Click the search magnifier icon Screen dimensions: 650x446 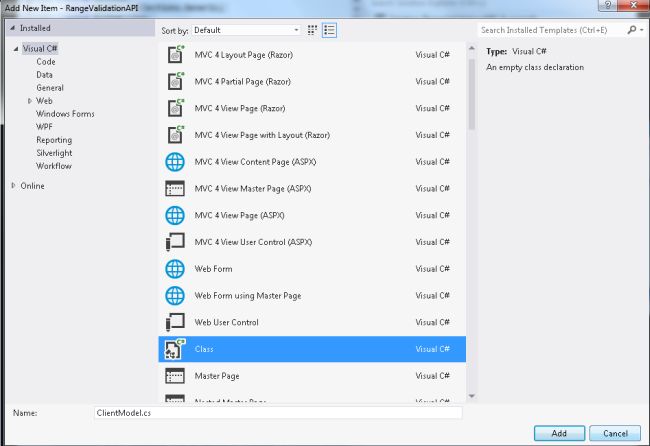pyautogui.click(x=632, y=30)
